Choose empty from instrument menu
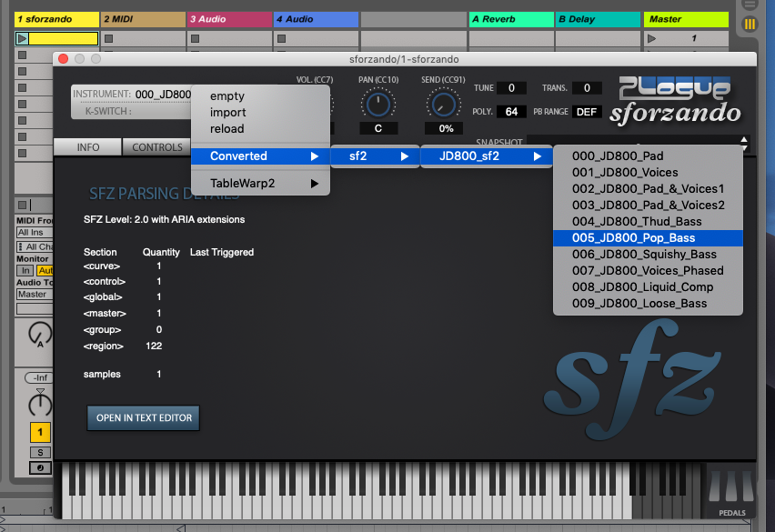The image size is (775, 532). tap(260, 95)
